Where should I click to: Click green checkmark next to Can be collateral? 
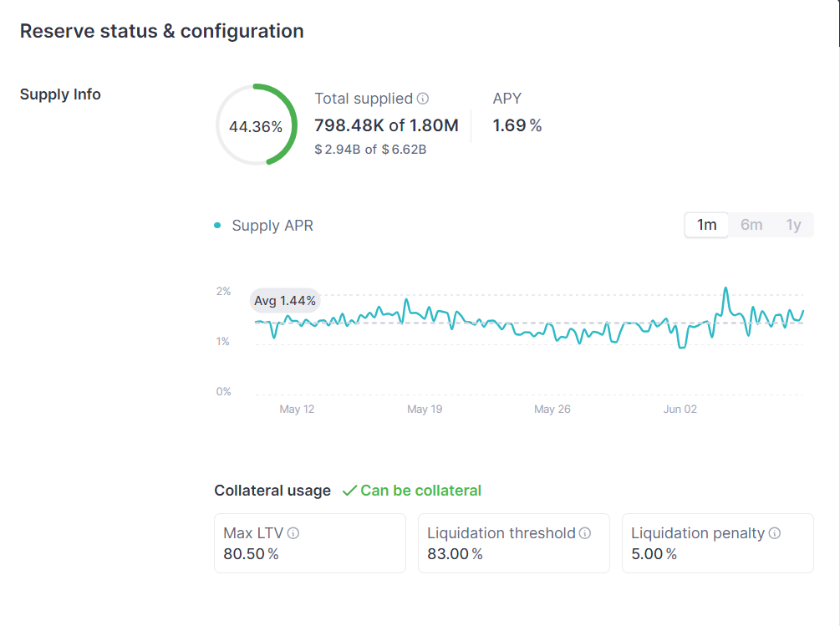pyautogui.click(x=349, y=491)
